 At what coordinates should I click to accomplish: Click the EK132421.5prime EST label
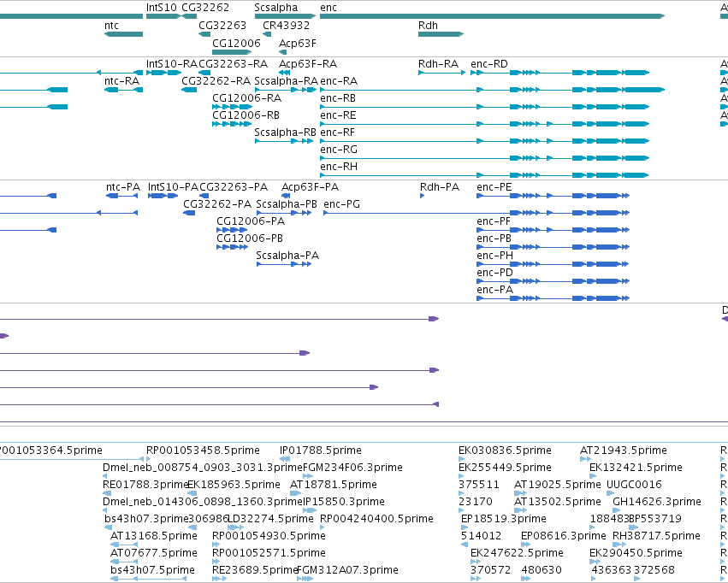(636, 468)
